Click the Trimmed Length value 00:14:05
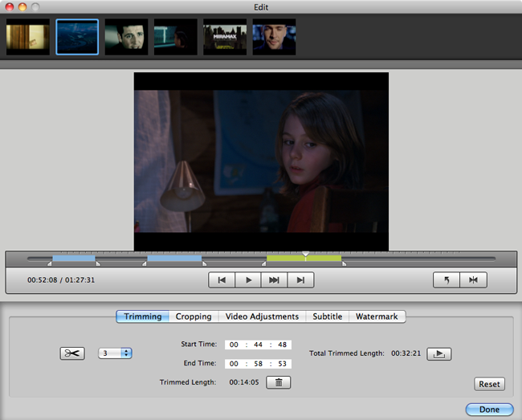 [x=244, y=382]
